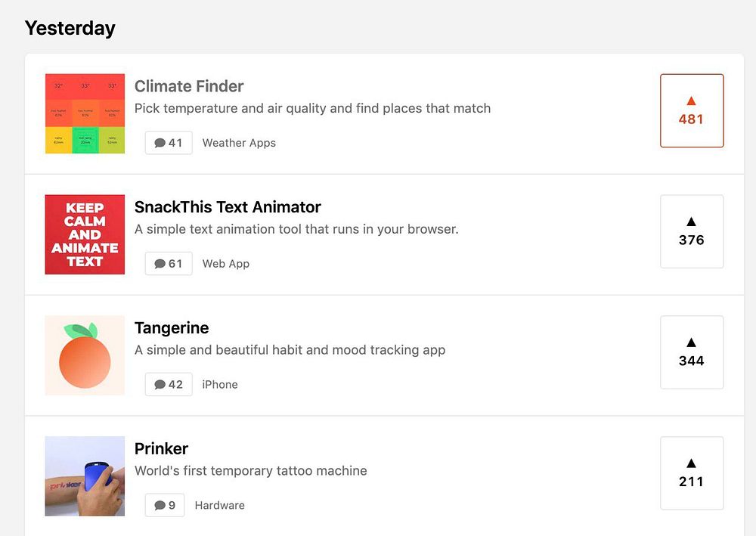Browse the Web App category tag
This screenshot has width=756, height=536.
(x=225, y=264)
